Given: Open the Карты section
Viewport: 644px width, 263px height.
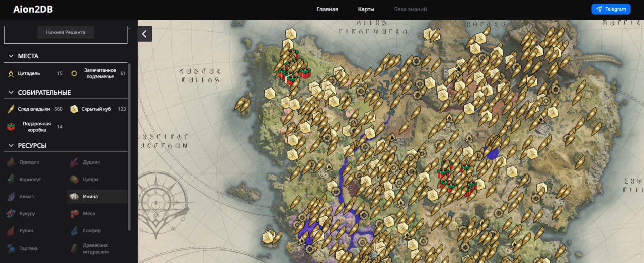Looking at the screenshot, I should pyautogui.click(x=366, y=9).
